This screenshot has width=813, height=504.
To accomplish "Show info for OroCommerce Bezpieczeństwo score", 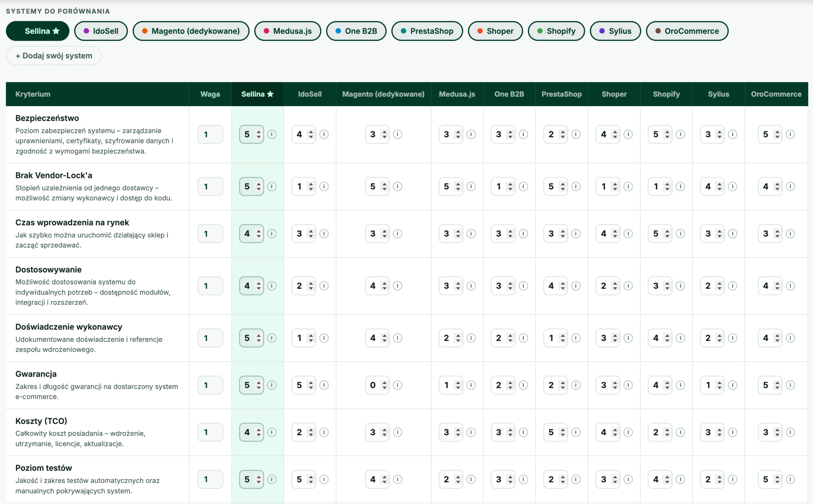I will pos(790,134).
